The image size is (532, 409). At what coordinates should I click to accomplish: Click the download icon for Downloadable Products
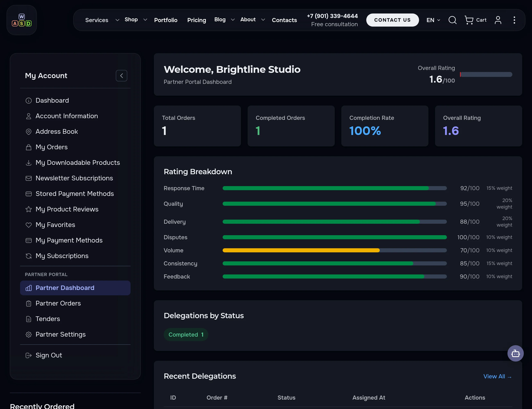click(28, 163)
